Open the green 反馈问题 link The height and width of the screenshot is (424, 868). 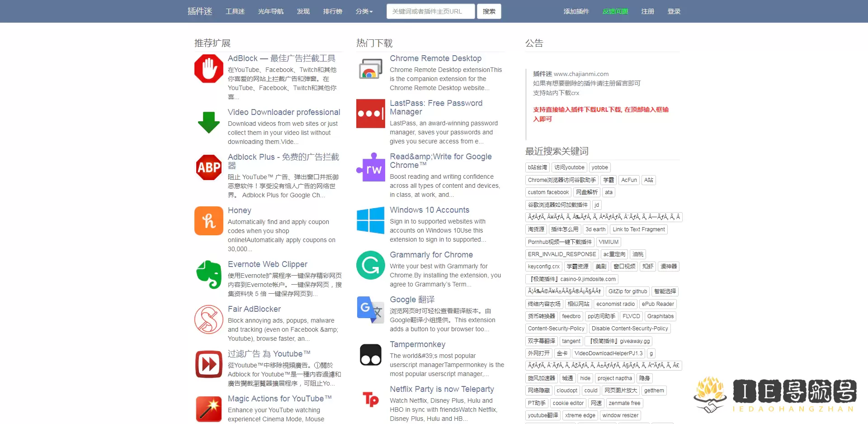coord(615,11)
